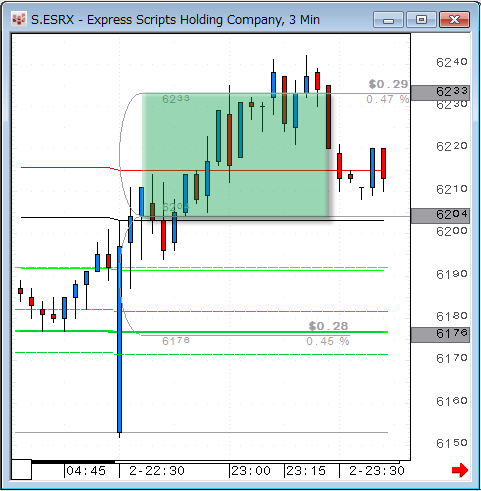The height and width of the screenshot is (491, 481).
Task: Click the 2-22:30 time axis label
Action: tap(157, 471)
